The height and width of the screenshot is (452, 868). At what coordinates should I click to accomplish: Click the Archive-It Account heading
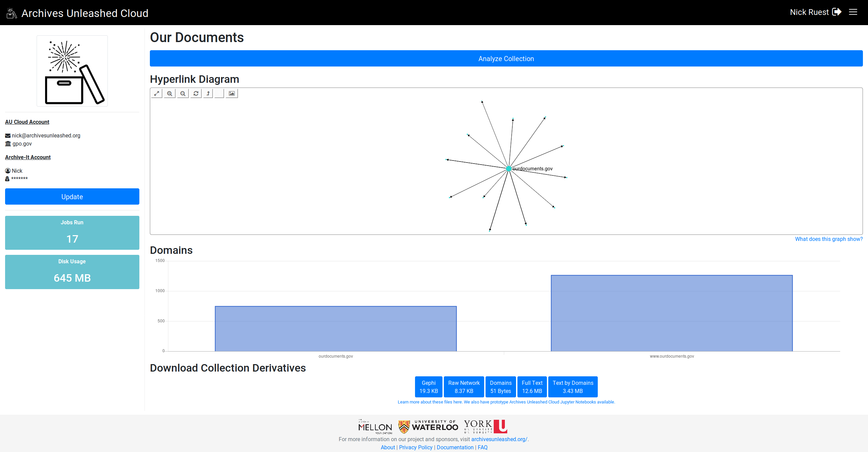[x=28, y=157]
